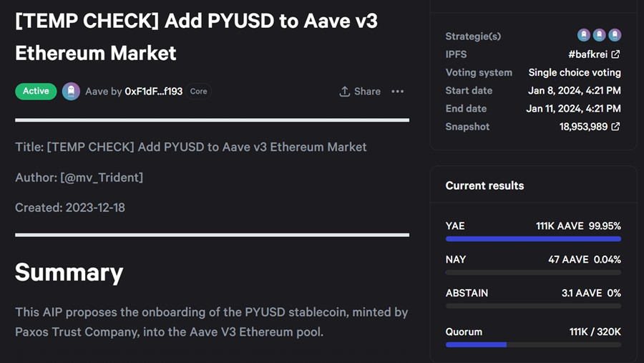Viewport: 644px width, 363px height.
Task: Open author address 0xF1dF...f193 profile
Action: point(154,92)
